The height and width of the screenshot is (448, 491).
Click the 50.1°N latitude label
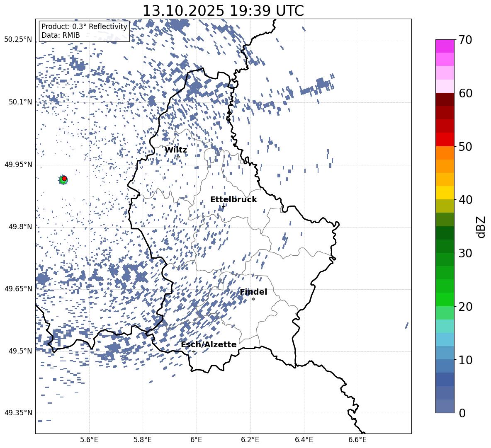click(20, 102)
